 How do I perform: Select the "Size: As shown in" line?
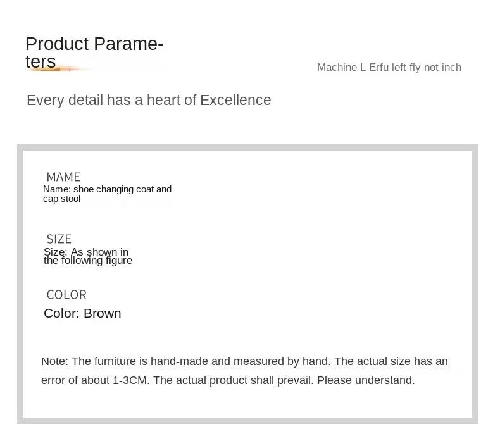pos(86,252)
